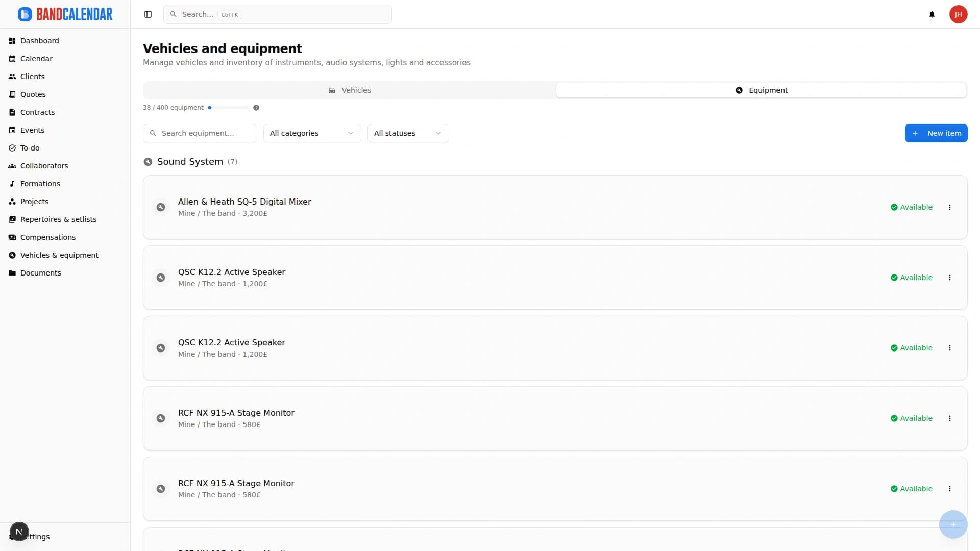Focus the Search equipment field
The image size is (980, 551).
(200, 133)
